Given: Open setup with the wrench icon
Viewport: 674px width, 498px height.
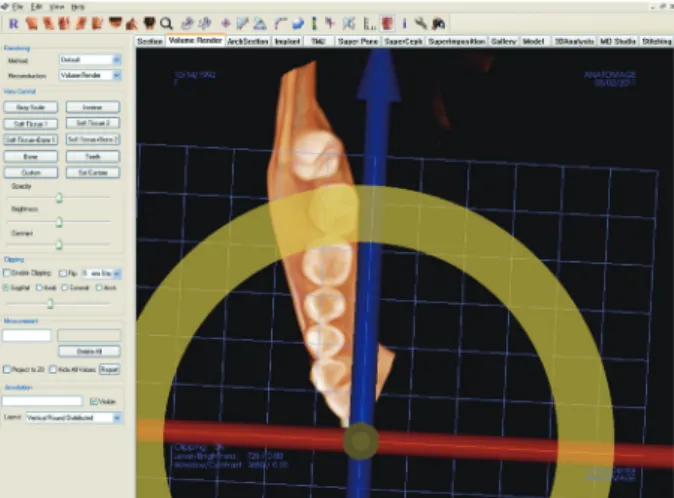Looking at the screenshot, I should pos(420,24).
